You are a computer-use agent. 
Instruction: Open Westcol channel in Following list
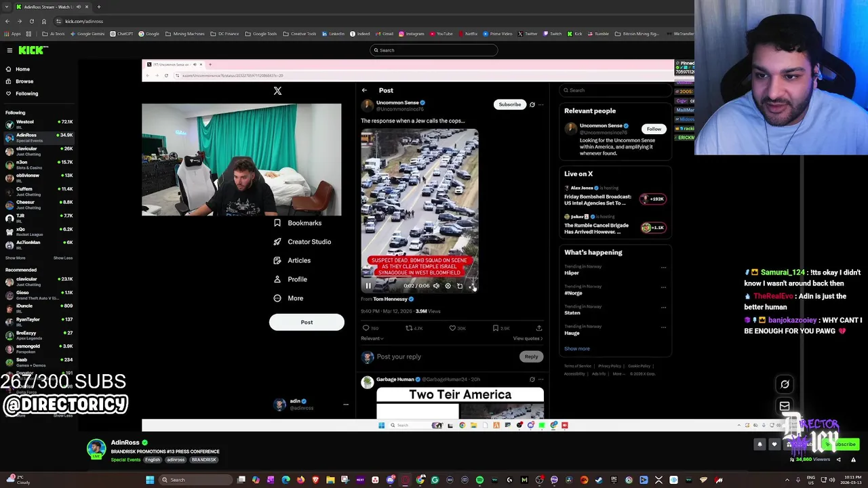click(39, 124)
